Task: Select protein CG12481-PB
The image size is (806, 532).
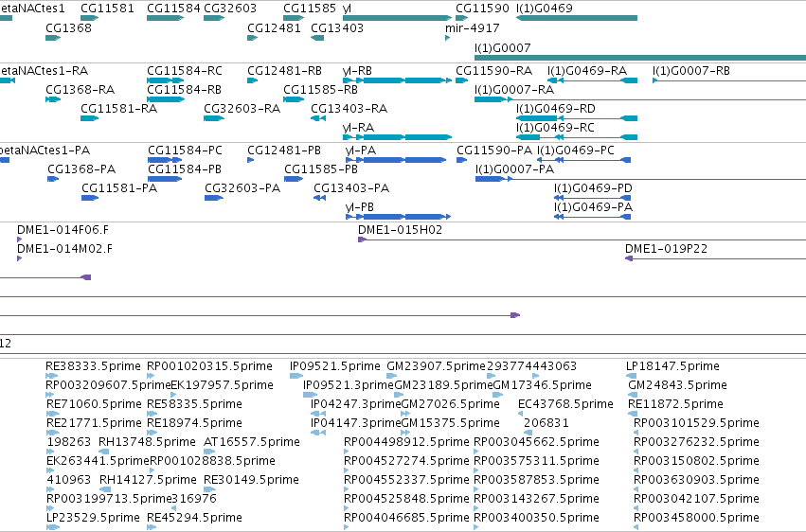Action: click(x=284, y=150)
